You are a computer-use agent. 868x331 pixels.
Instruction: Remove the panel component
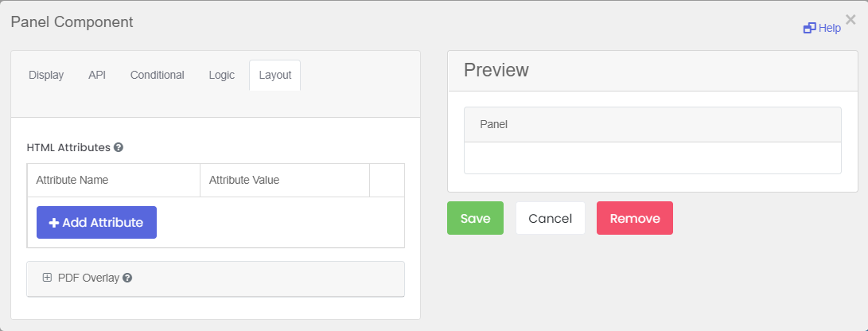tap(635, 218)
